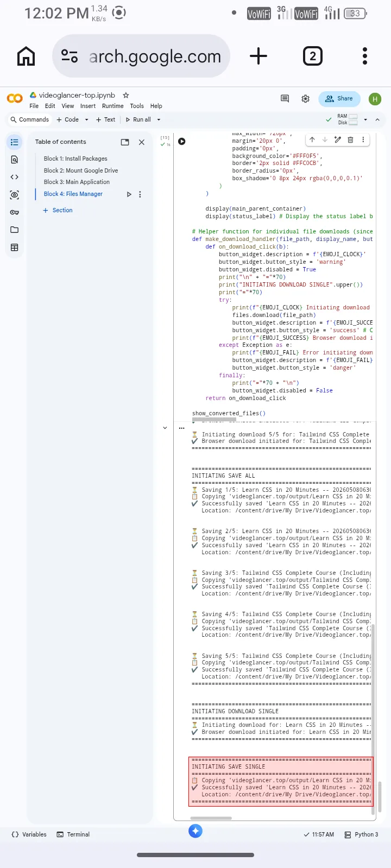Toggle the Table of contents sidebar icon
The height and width of the screenshot is (868, 391).
pyautogui.click(x=14, y=142)
